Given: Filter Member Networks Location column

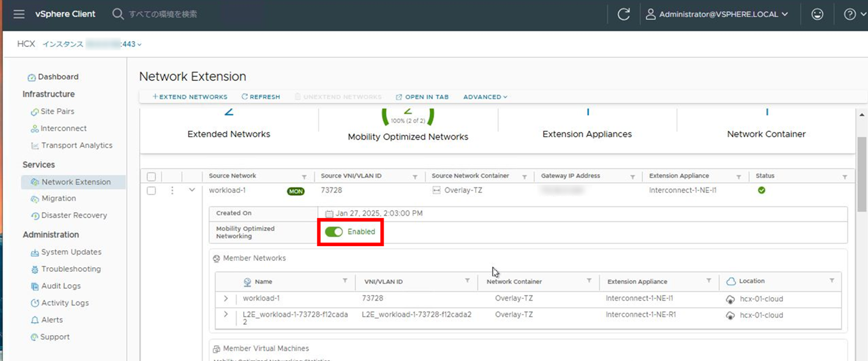Looking at the screenshot, I should [832, 281].
